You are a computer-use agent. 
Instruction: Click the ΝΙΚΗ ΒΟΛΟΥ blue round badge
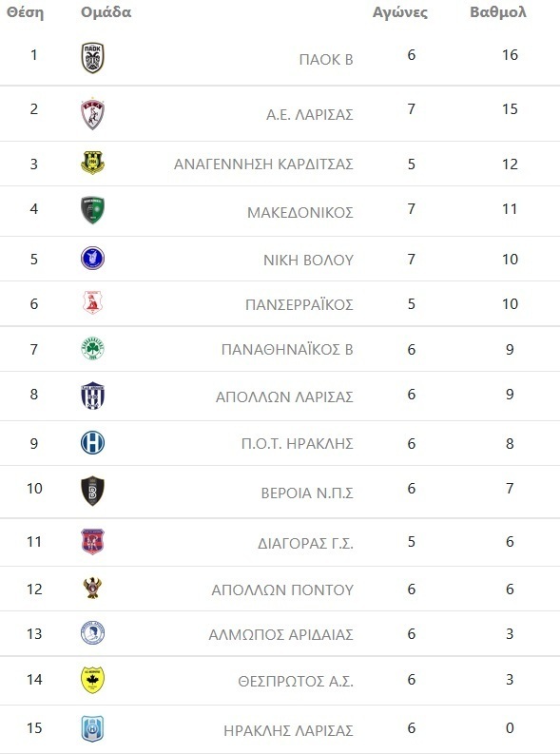tap(93, 259)
